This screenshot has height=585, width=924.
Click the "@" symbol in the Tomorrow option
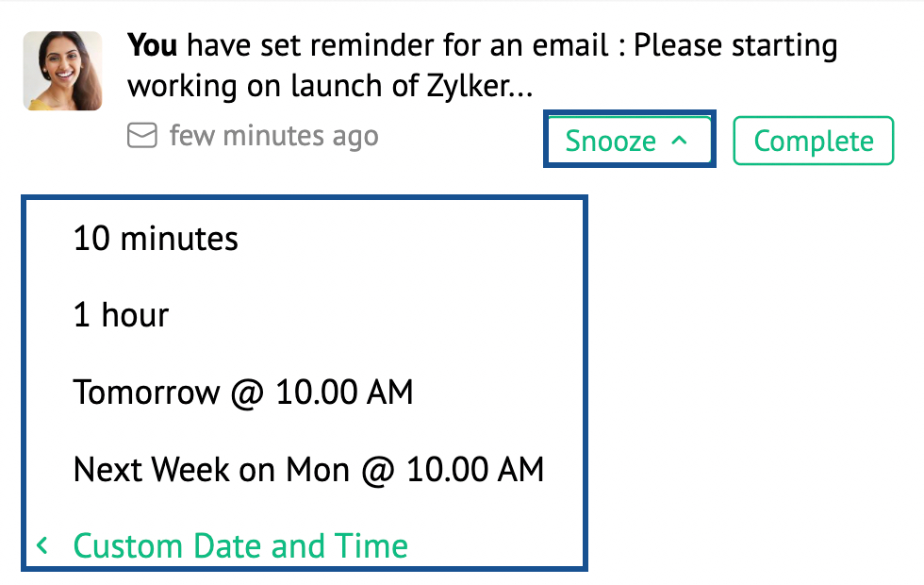tap(247, 393)
